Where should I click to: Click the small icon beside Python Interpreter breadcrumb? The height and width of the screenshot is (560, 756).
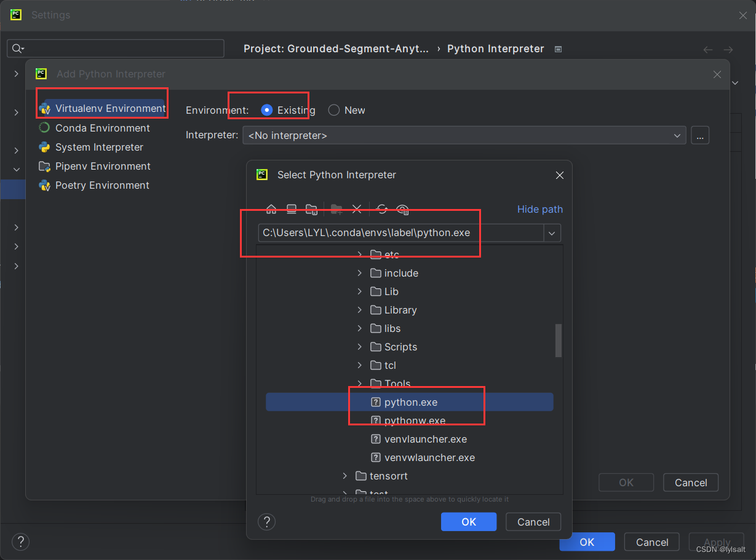tap(558, 49)
